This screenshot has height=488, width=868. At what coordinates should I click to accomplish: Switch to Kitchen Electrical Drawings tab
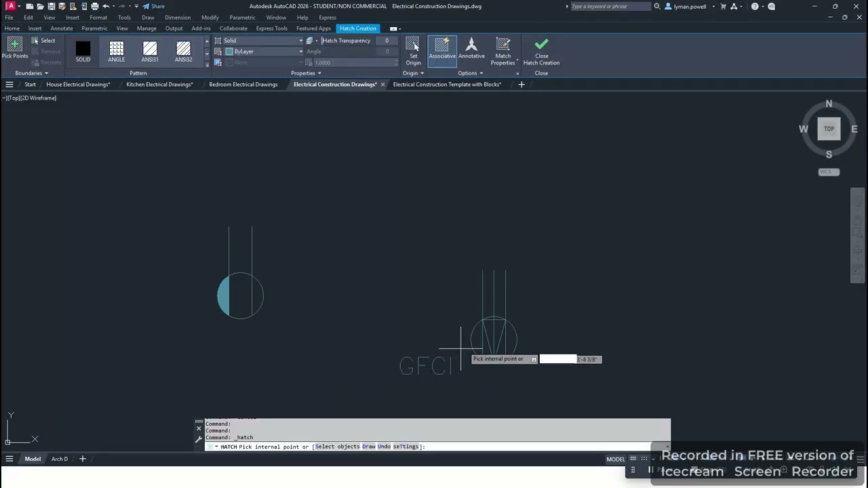tap(159, 85)
